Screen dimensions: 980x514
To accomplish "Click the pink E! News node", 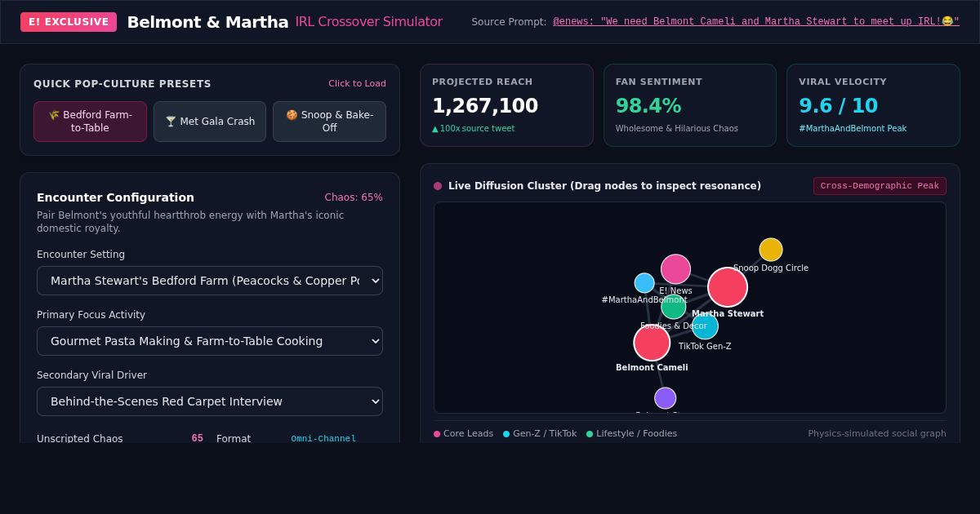I will [675, 269].
